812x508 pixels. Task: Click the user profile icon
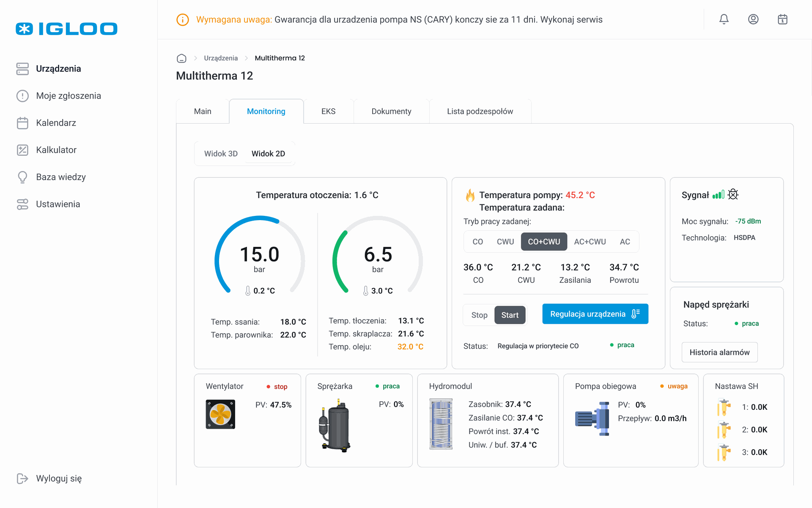(x=753, y=19)
